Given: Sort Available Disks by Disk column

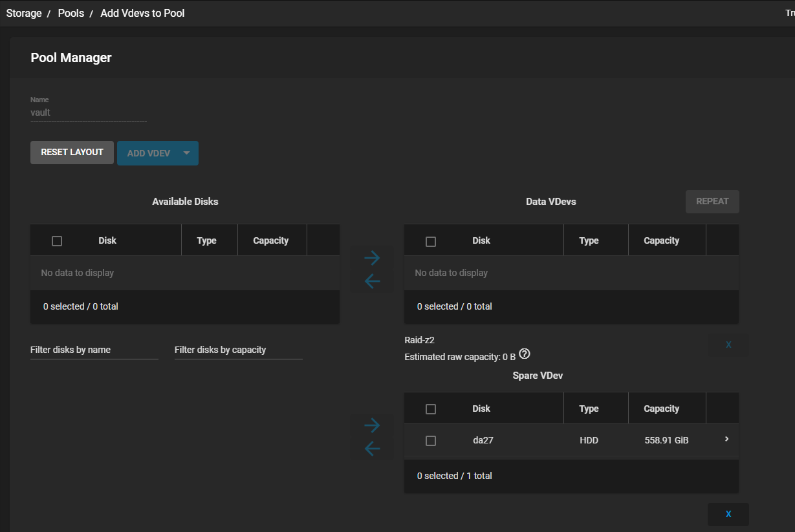Looking at the screenshot, I should (x=107, y=240).
